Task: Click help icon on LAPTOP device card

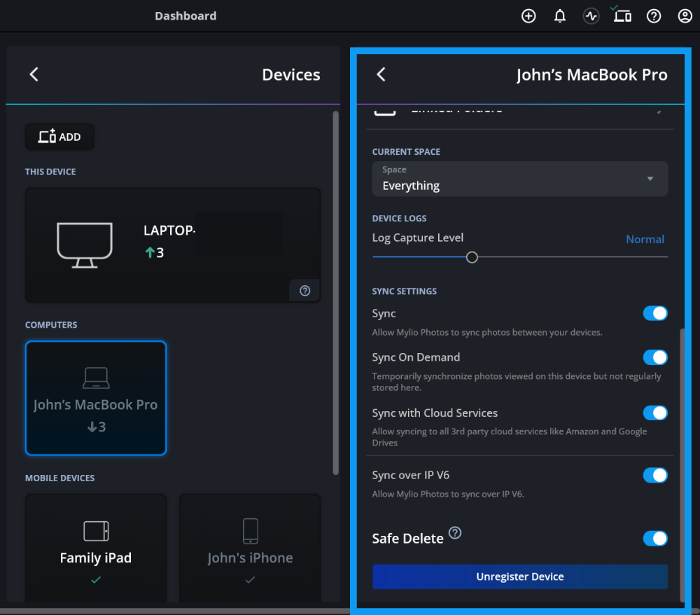Action: click(304, 291)
